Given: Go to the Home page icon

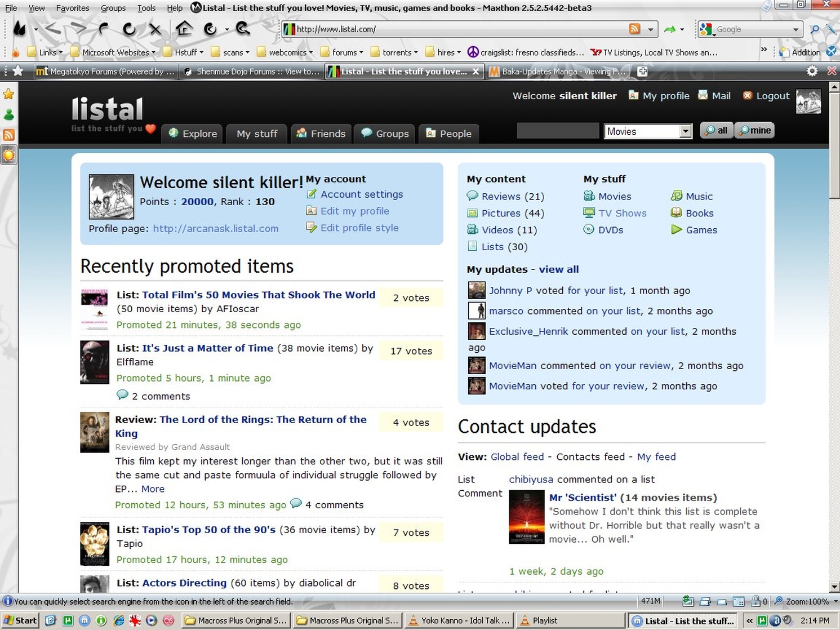Looking at the screenshot, I should [x=184, y=28].
